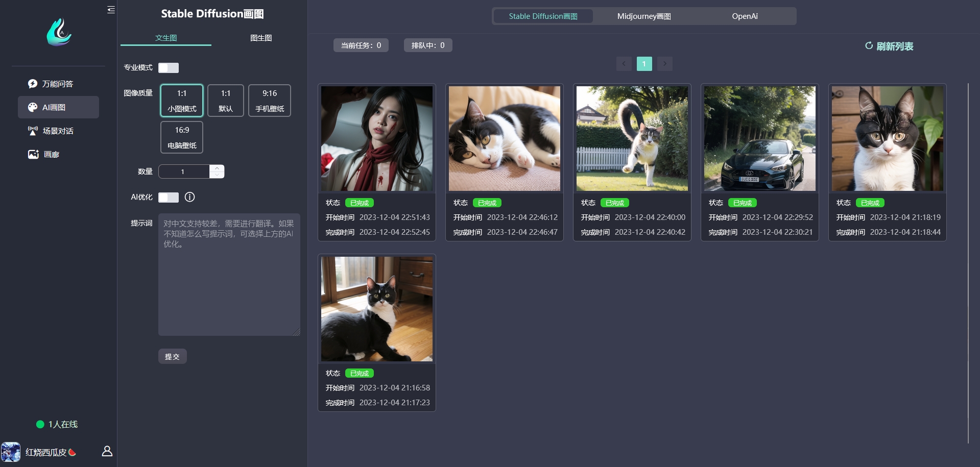Select the 16:9 电脑壁纸 option
The height and width of the screenshot is (467, 980).
[x=182, y=137]
